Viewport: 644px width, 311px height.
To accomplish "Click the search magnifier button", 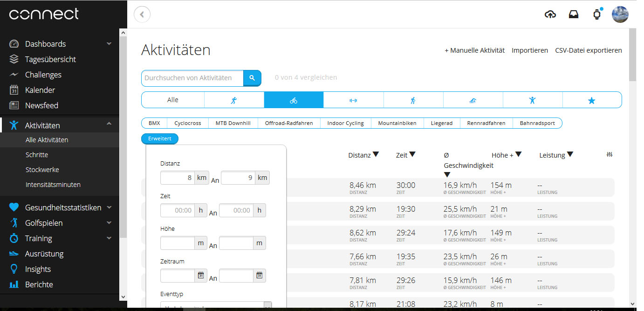I will (252, 78).
